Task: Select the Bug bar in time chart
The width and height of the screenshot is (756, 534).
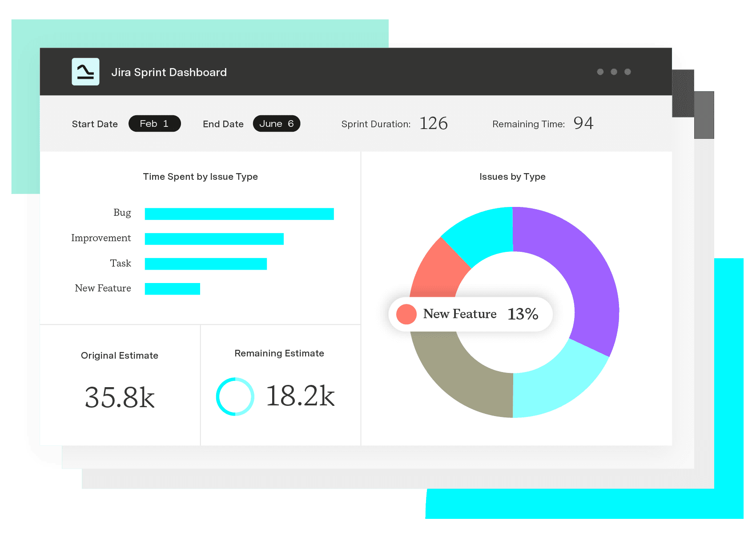Action: [239, 214]
